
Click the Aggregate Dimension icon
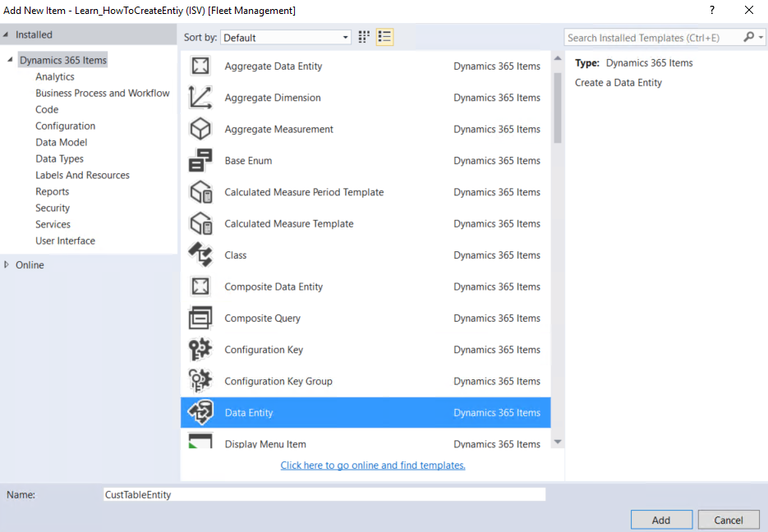(200, 98)
